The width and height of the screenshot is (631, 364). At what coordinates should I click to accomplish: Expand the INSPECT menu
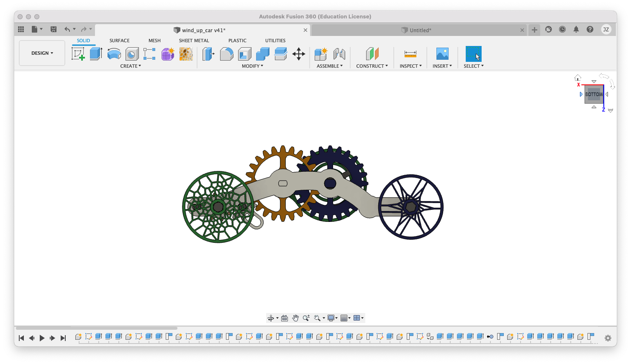pyautogui.click(x=410, y=66)
